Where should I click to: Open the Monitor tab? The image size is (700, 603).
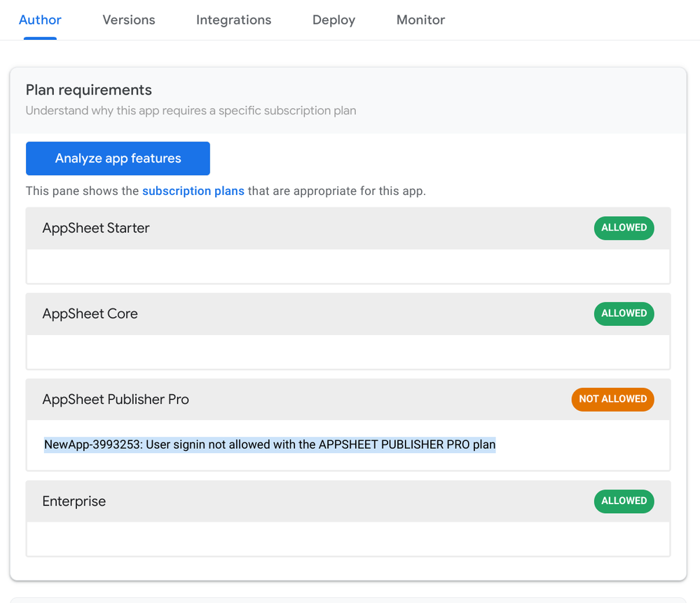point(420,20)
